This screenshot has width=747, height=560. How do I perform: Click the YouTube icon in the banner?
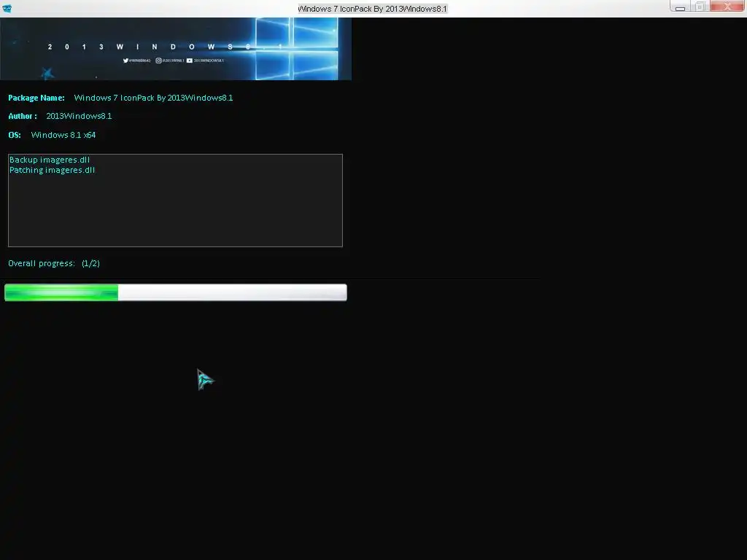coord(190,61)
